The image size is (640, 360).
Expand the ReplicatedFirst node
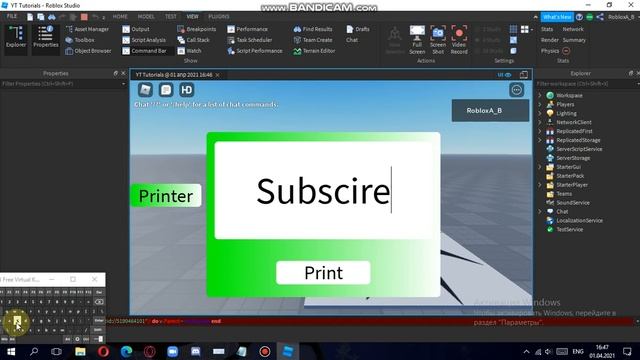(540, 131)
